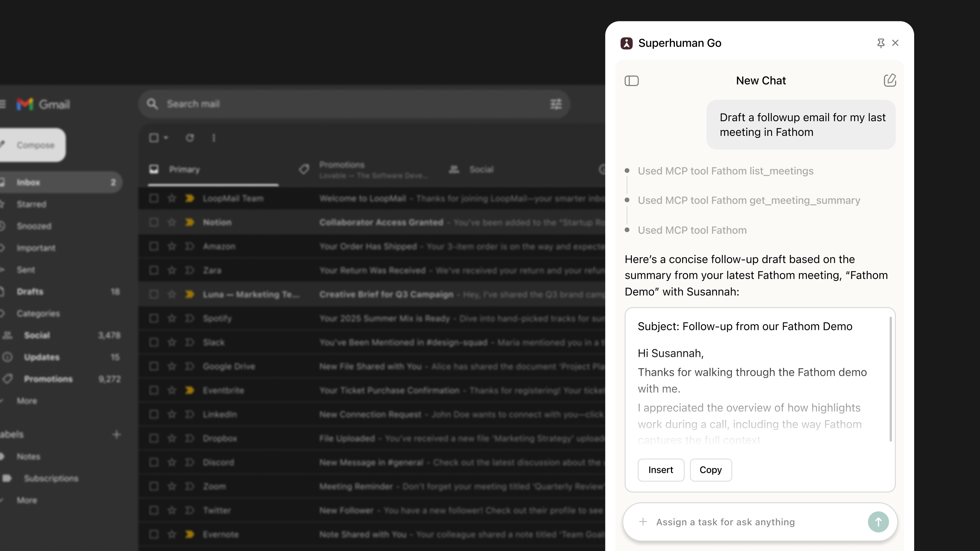This screenshot has width=980, height=551.
Task: Toggle the select-all checkbox in Gmail toolbar
Action: click(x=154, y=138)
